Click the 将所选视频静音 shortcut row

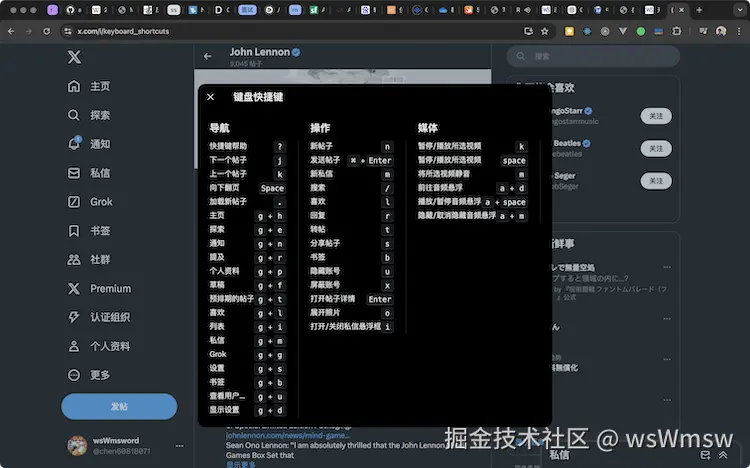[472, 174]
